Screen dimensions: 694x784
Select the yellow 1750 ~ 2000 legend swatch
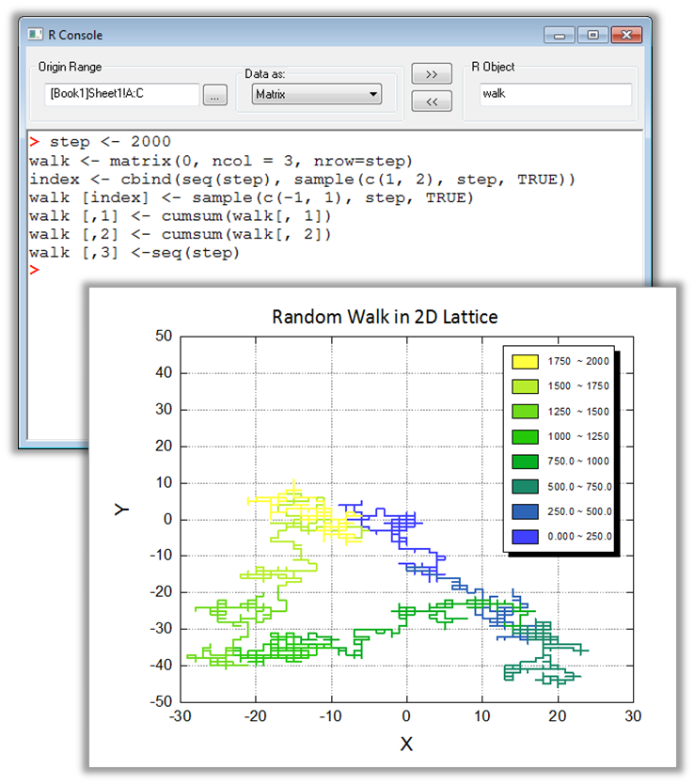click(x=525, y=361)
